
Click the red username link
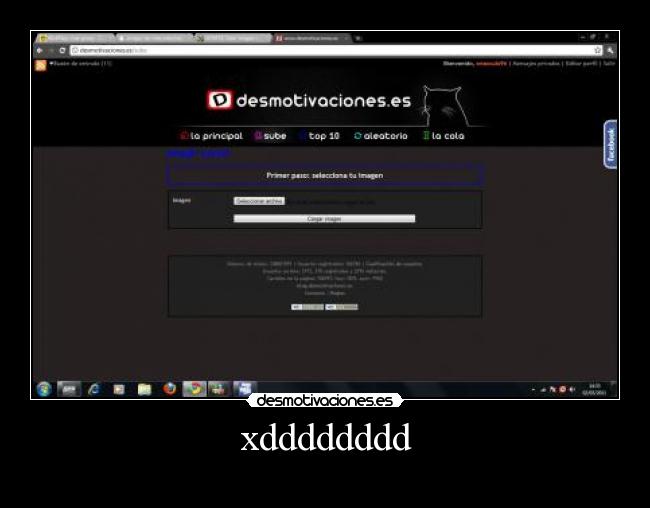pyautogui.click(x=491, y=63)
